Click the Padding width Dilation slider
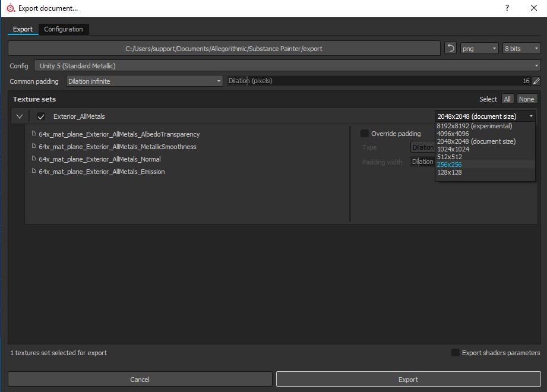547x392 pixels. [x=423, y=162]
